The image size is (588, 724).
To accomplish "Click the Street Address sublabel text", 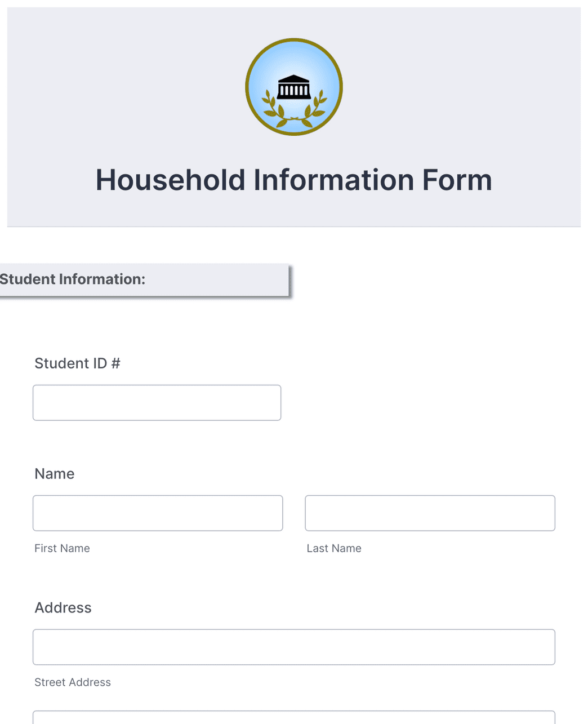I will tap(72, 682).
